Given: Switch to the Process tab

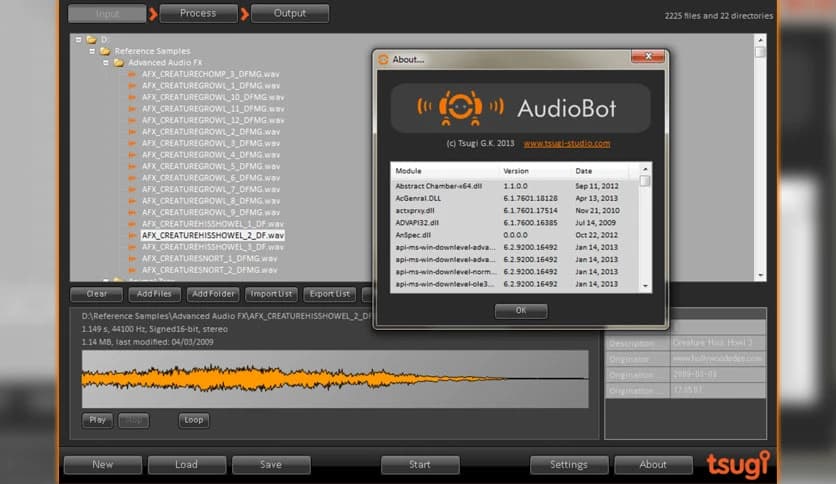Looking at the screenshot, I should [x=198, y=13].
